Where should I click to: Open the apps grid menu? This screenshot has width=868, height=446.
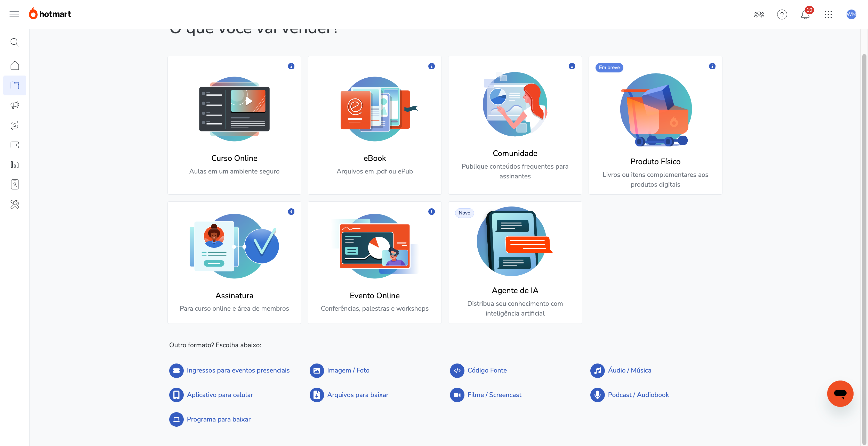click(828, 14)
